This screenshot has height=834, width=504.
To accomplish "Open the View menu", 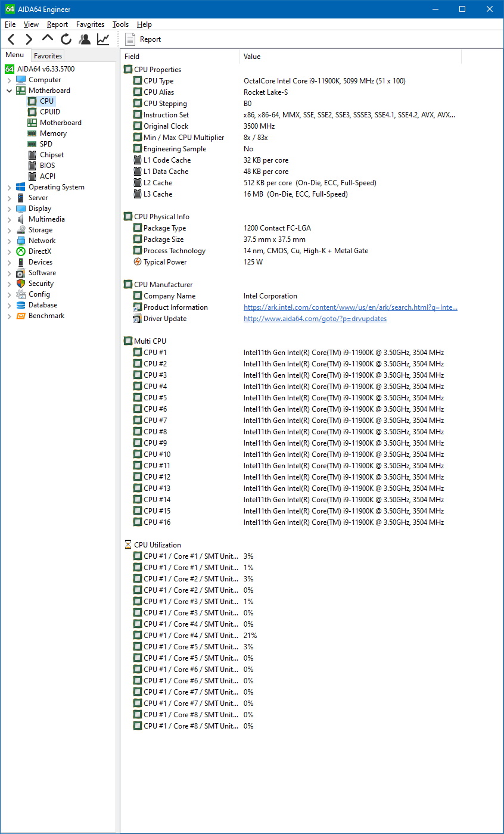I will tap(31, 24).
